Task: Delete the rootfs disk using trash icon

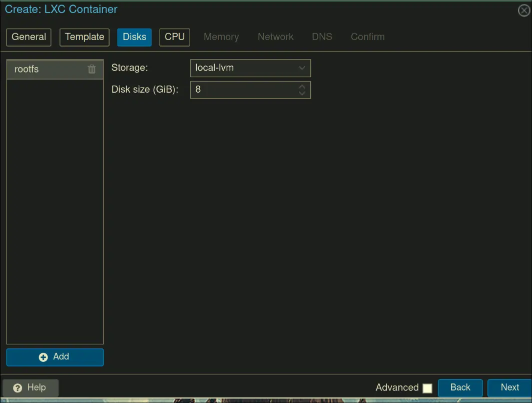Action: point(92,69)
